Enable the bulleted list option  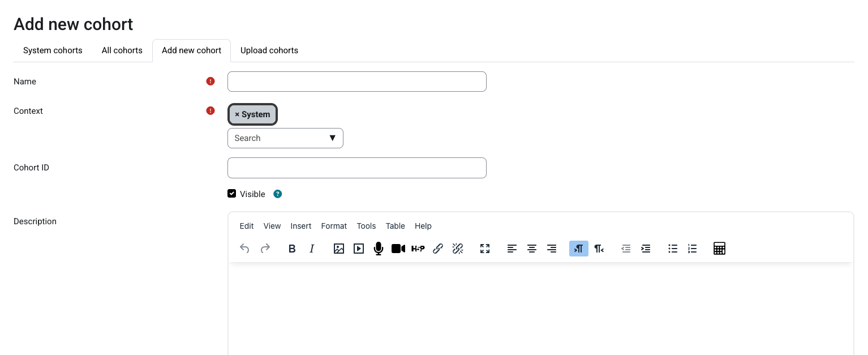[x=672, y=249]
